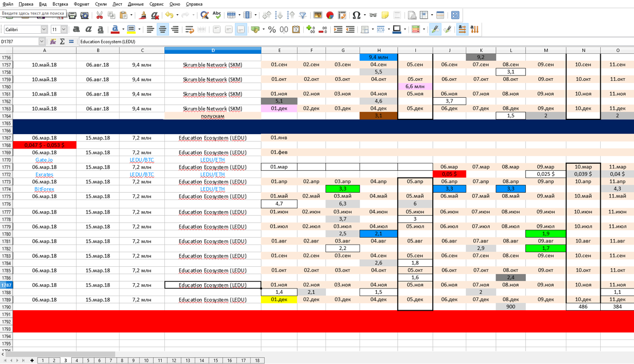Open the Borders dropdown arrow
This screenshot has width=634, height=364.
[372, 30]
